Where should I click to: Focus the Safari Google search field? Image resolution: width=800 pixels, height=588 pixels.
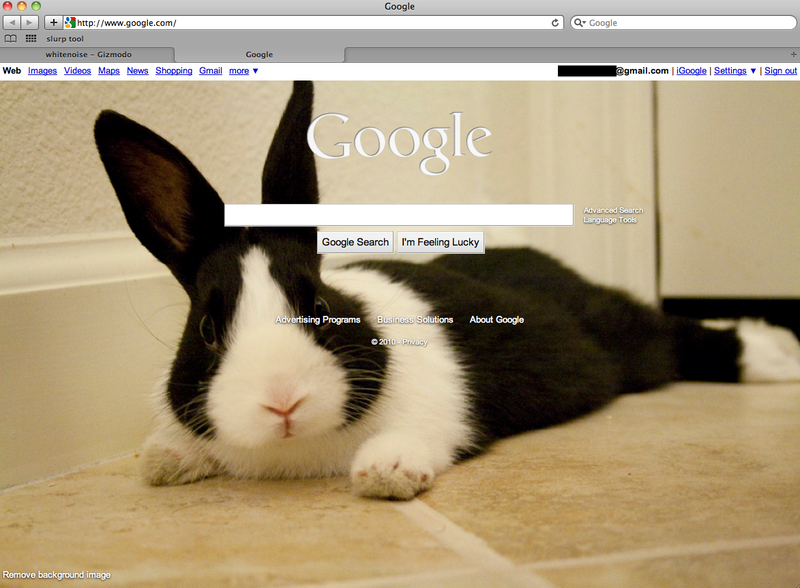[683, 22]
